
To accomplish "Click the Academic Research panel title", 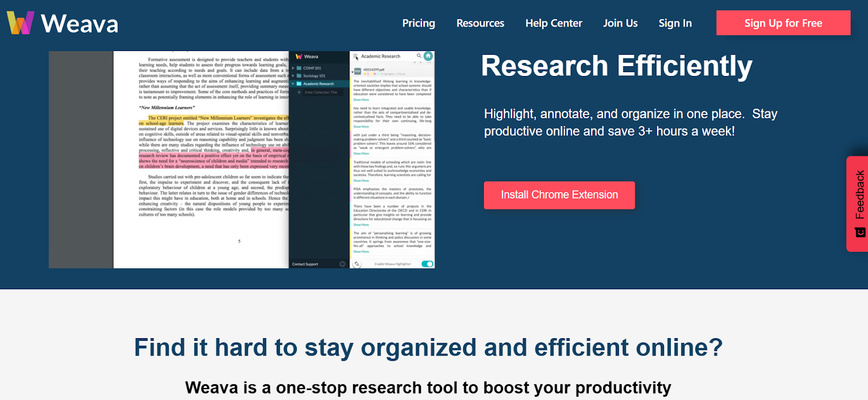I will [380, 56].
